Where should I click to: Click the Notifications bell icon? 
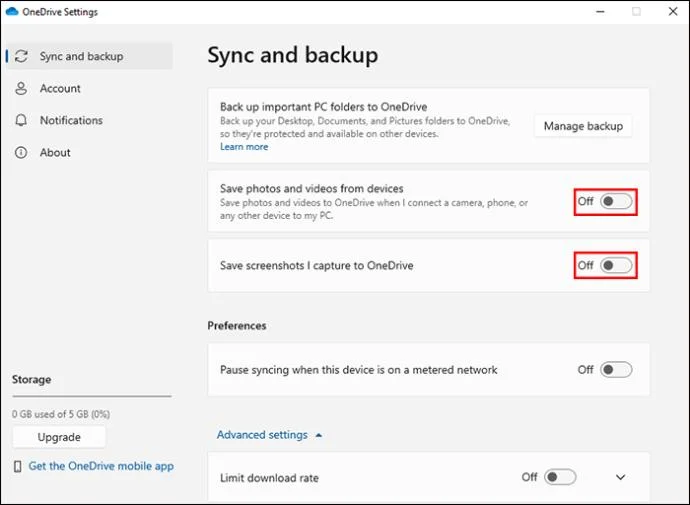(x=21, y=120)
